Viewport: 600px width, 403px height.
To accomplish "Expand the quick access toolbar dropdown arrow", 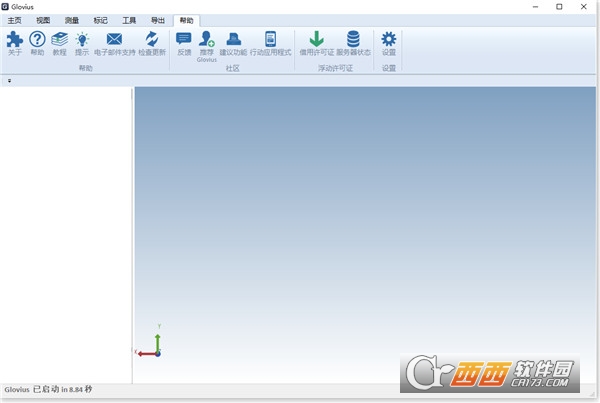I will tap(10, 81).
